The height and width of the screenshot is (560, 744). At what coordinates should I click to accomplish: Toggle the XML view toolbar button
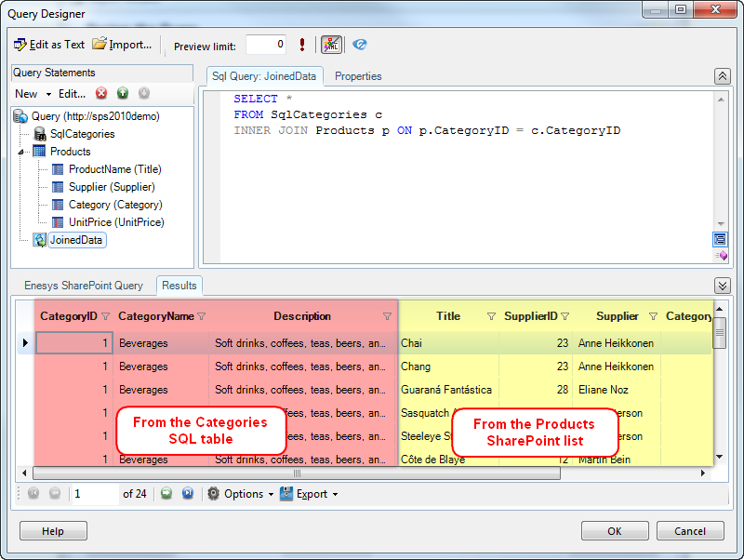(x=331, y=45)
